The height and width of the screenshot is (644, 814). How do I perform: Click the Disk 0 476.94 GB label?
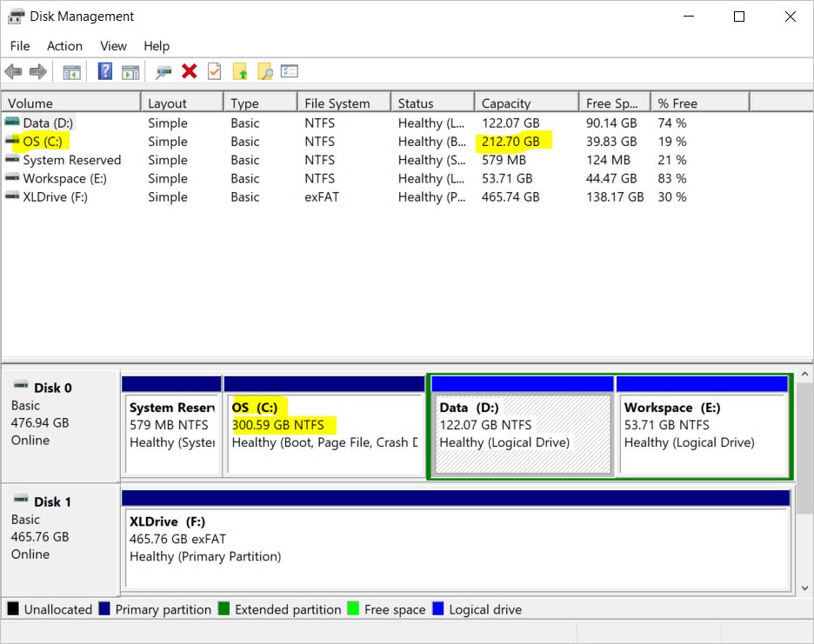40,423
